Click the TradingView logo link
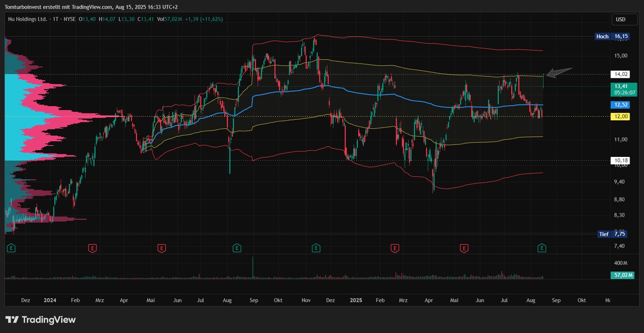 click(40, 320)
